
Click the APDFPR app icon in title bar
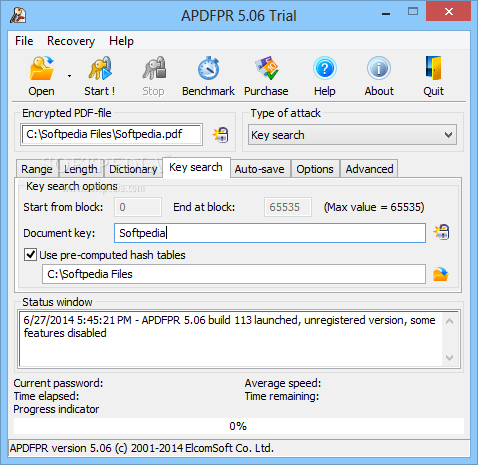[x=18, y=15]
